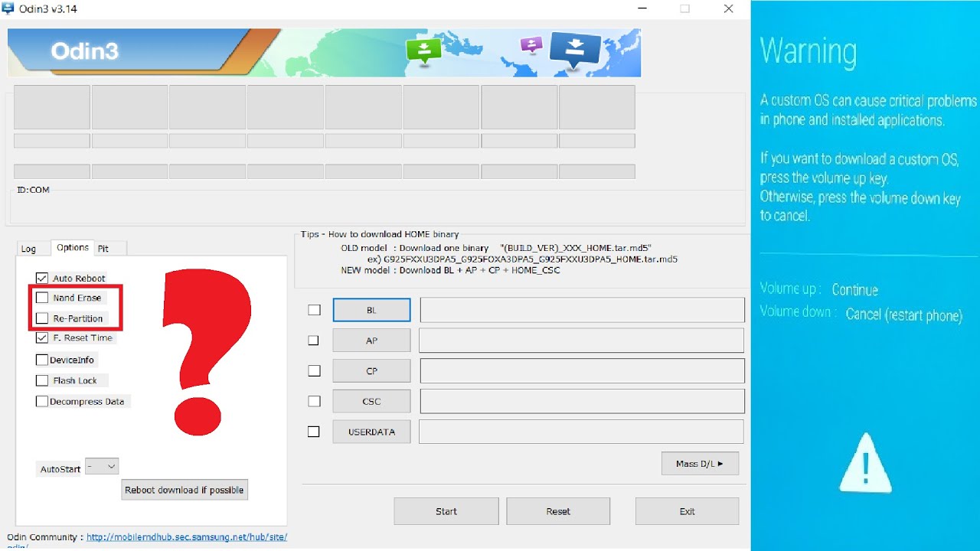Click the green download icon in banner
Image resolution: width=980 pixels, height=551 pixels.
(424, 51)
